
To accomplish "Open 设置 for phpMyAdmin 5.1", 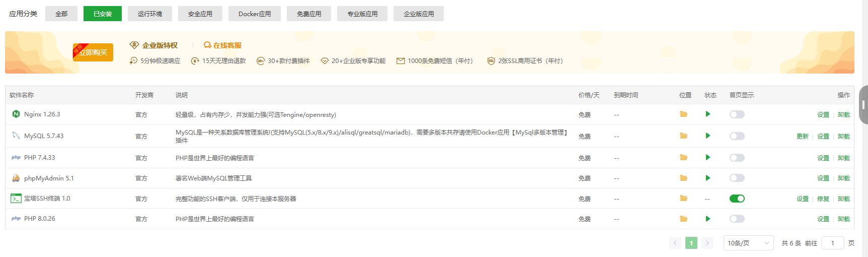I will (x=823, y=178).
